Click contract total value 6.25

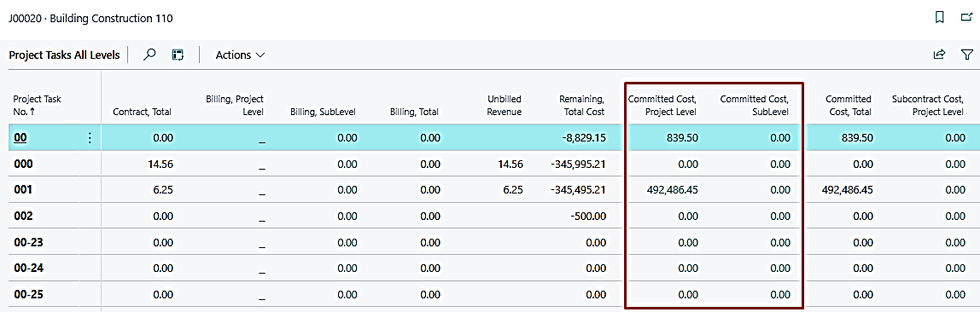(x=163, y=190)
